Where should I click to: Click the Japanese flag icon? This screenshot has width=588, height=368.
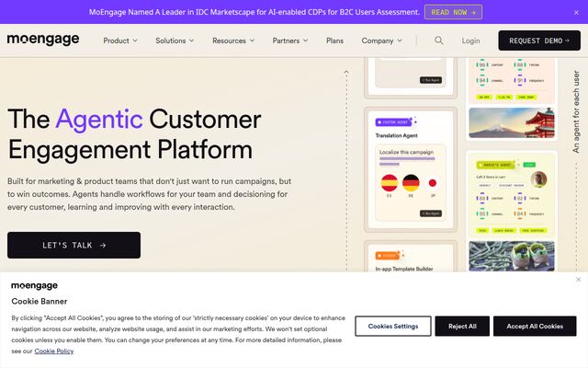tap(433, 183)
